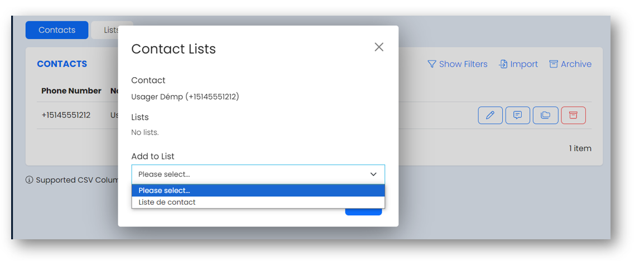Switch to the Contacts tab
Viewport: 644px width, 265px height.
pyautogui.click(x=57, y=30)
